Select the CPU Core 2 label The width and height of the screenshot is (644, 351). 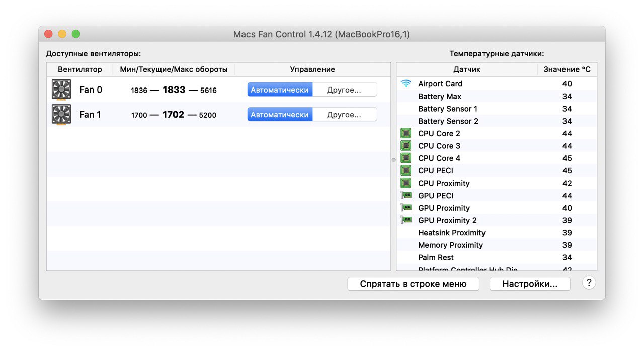coord(439,133)
